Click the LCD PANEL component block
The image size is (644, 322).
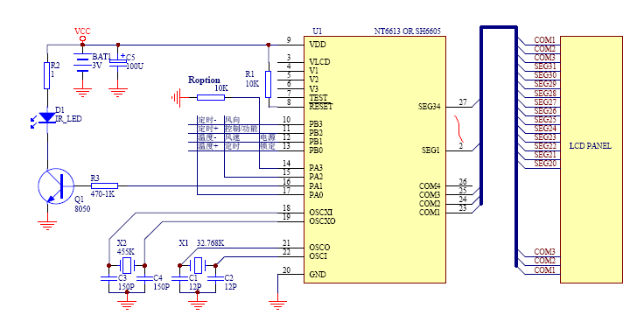click(x=591, y=159)
